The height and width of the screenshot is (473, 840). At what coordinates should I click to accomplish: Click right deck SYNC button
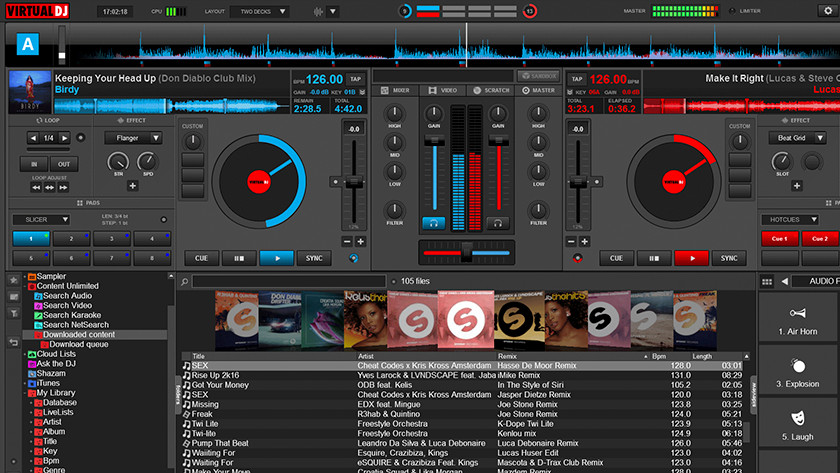729,258
